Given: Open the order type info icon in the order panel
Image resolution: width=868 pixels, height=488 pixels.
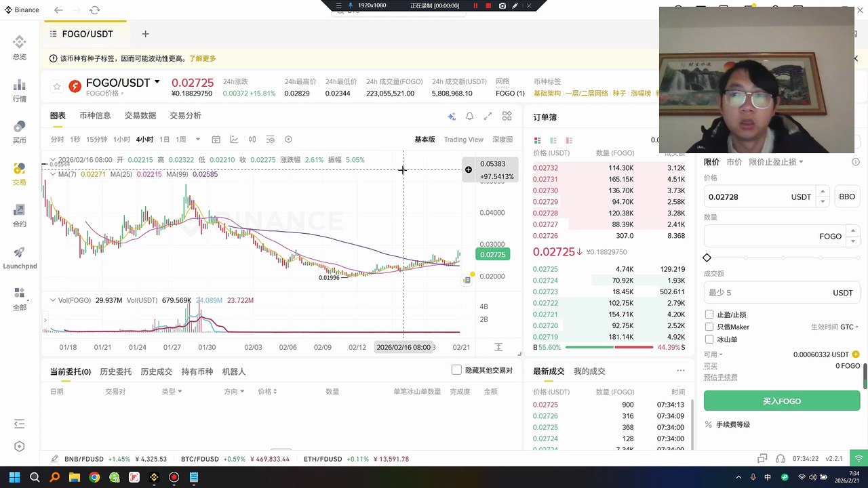Looking at the screenshot, I should (x=856, y=162).
